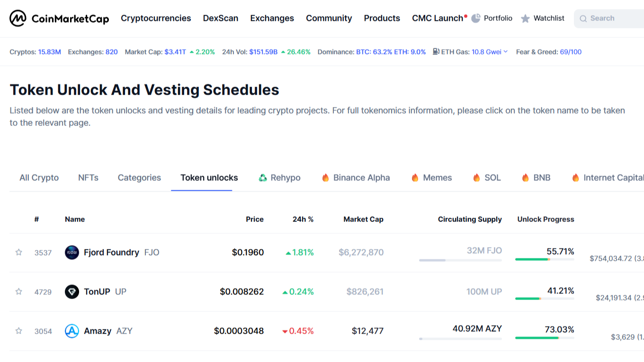Sort by Circulating Supply column header
Screen dimensions: 644x362
point(470,219)
